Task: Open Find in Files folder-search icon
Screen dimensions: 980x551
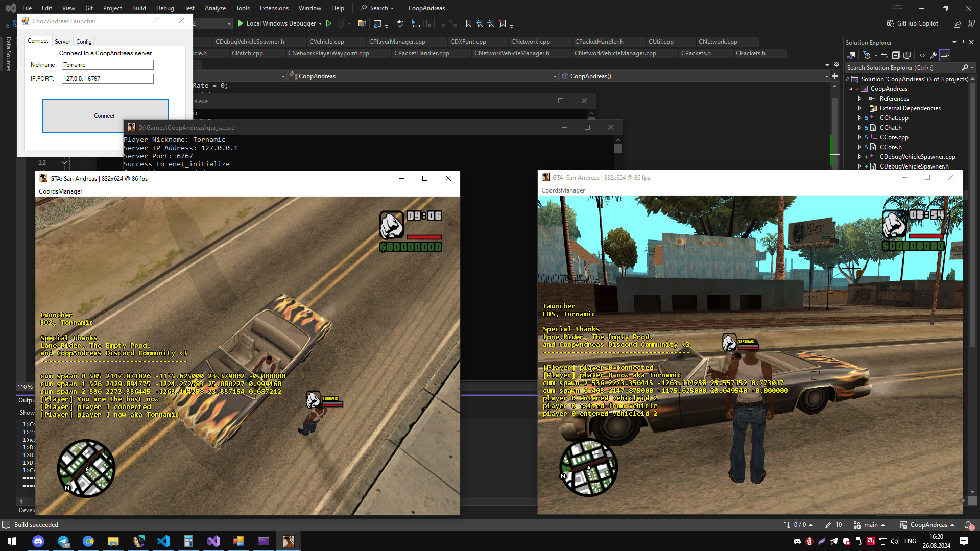Action: 362,23
